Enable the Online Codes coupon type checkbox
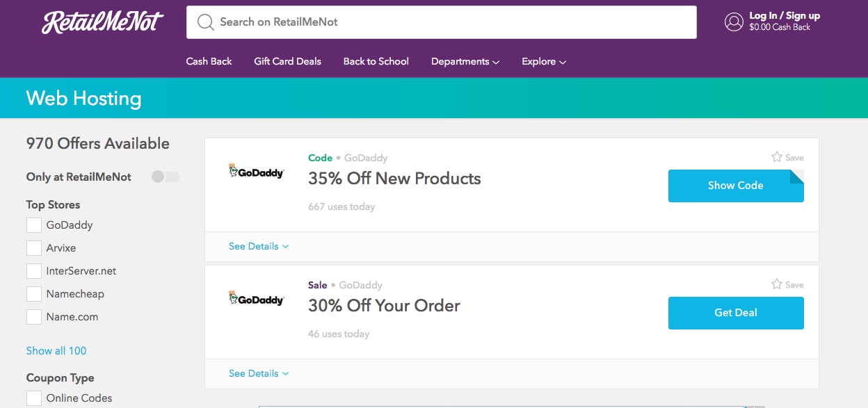This screenshot has height=408, width=868. click(34, 398)
